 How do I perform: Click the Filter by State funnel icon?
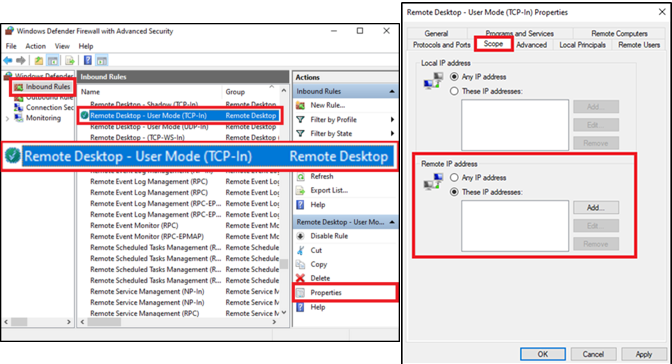(300, 133)
